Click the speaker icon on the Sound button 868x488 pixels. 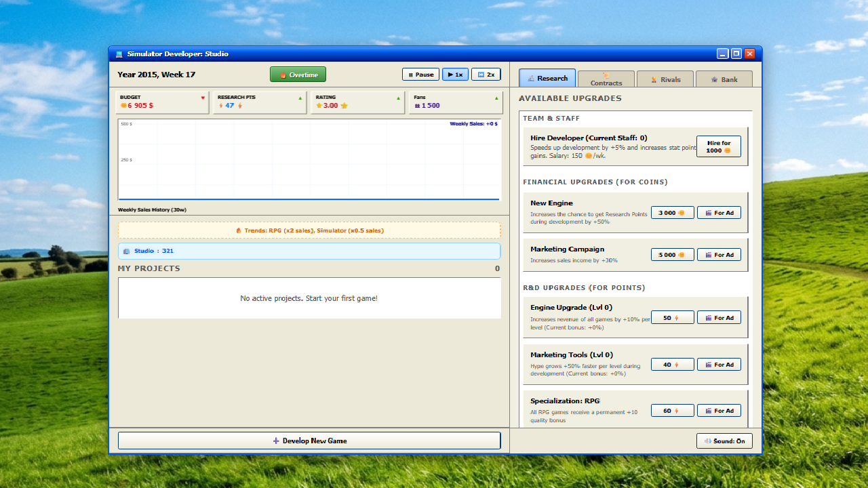pyautogui.click(x=707, y=441)
